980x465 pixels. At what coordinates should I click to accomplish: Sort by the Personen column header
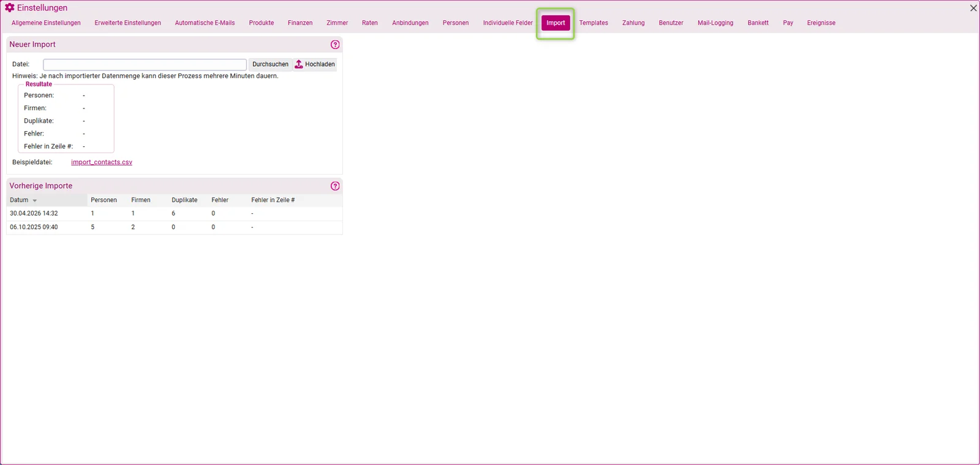[104, 200]
